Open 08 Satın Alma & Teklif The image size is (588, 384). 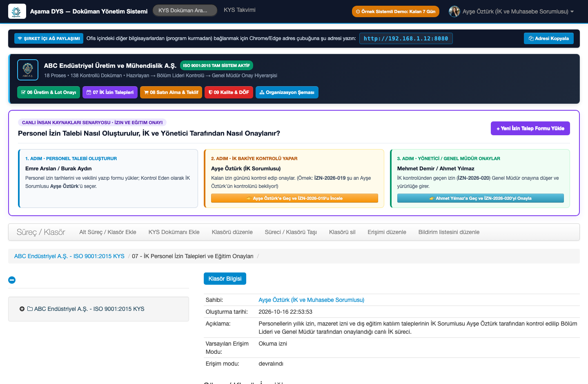tap(171, 92)
